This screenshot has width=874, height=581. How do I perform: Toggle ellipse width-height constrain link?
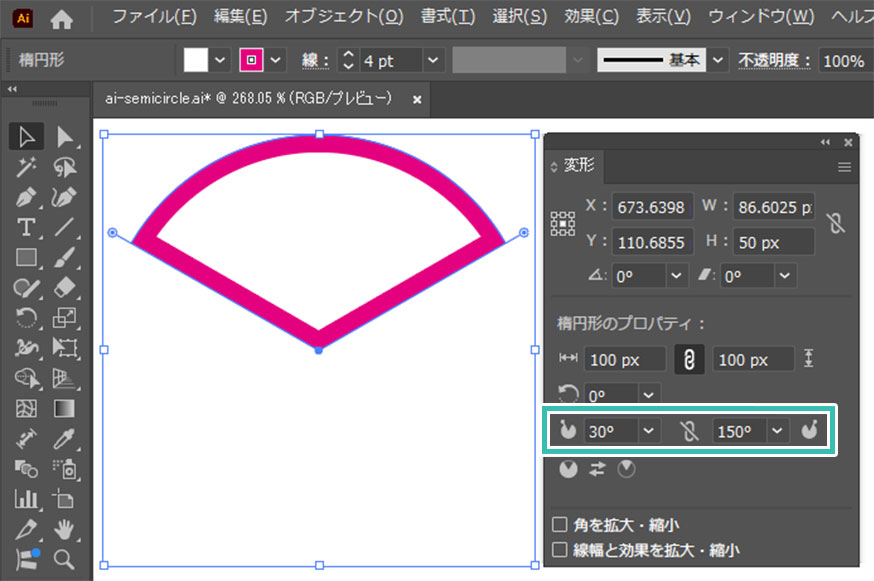688,359
